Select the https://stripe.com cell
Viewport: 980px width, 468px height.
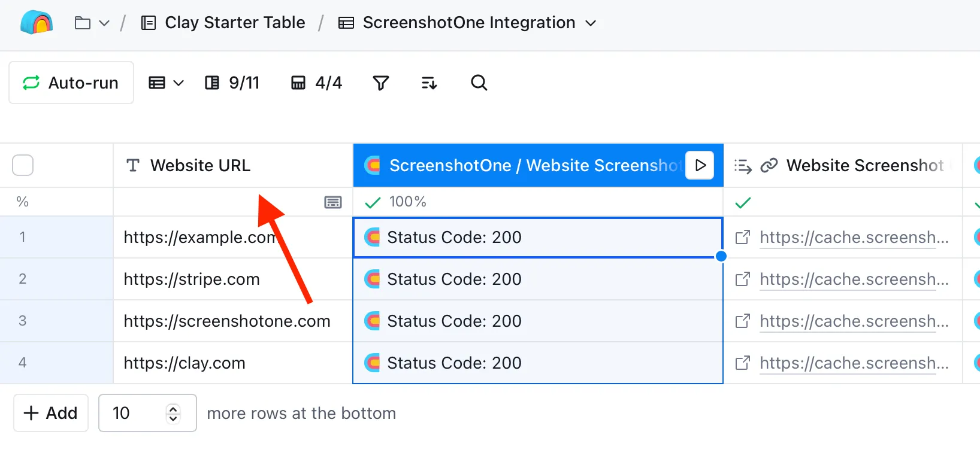click(x=233, y=279)
